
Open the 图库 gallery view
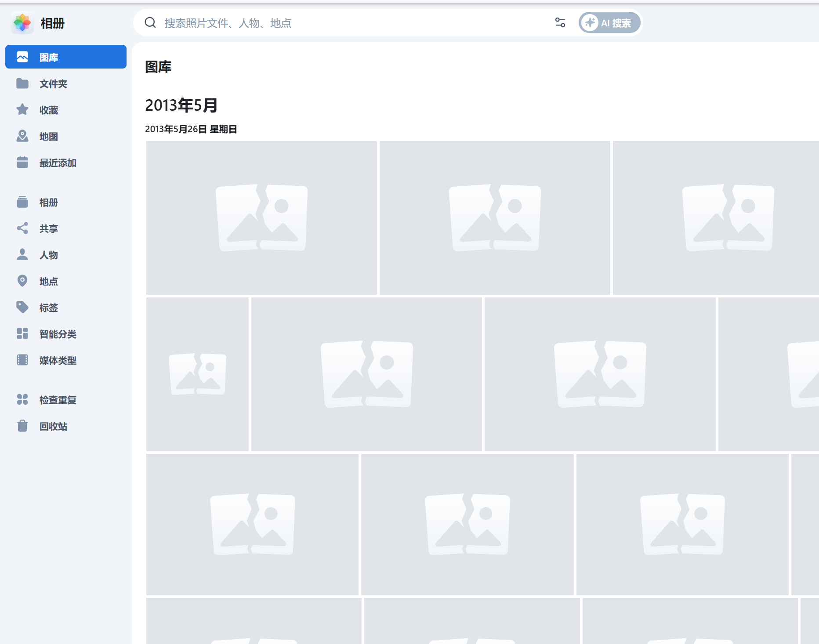coord(47,56)
